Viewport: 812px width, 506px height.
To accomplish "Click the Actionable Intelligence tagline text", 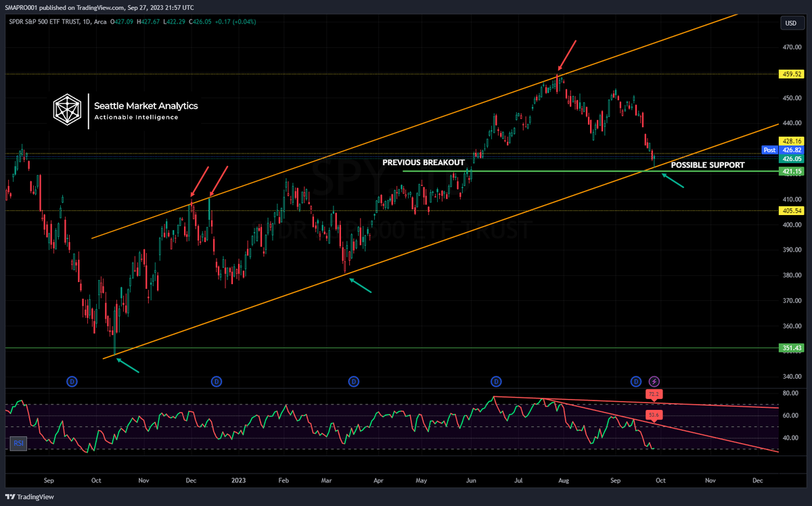I will (137, 117).
